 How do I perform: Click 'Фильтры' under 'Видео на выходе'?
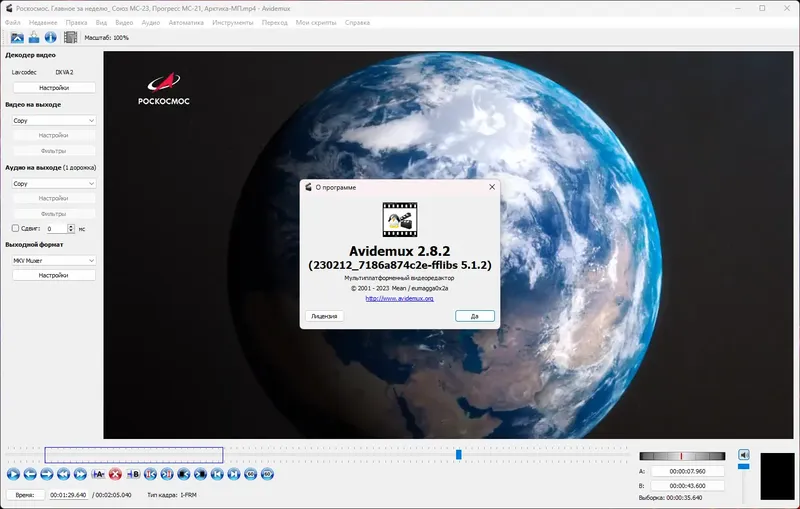[x=54, y=151]
